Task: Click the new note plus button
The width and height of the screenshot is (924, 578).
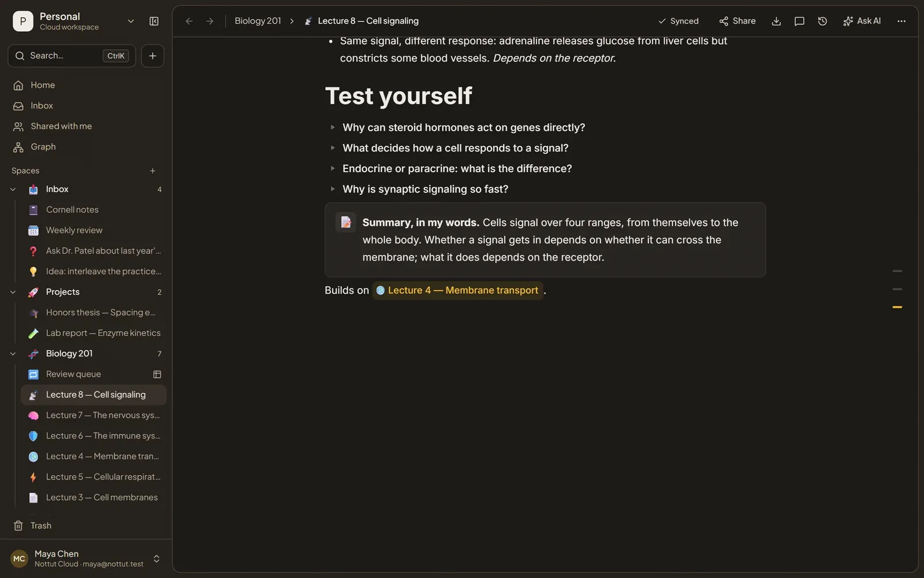Action: tap(152, 56)
